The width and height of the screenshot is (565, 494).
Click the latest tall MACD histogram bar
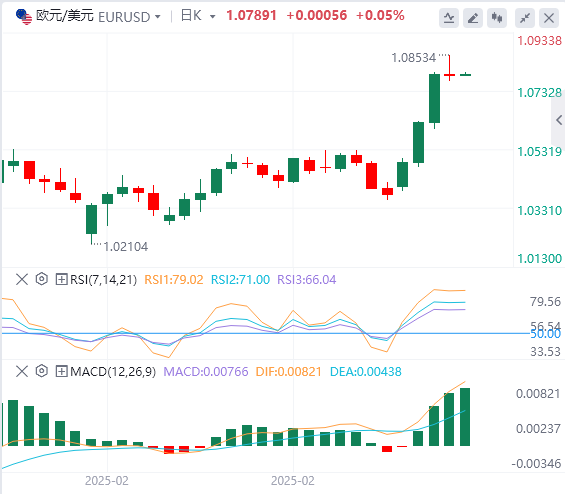pos(465,417)
